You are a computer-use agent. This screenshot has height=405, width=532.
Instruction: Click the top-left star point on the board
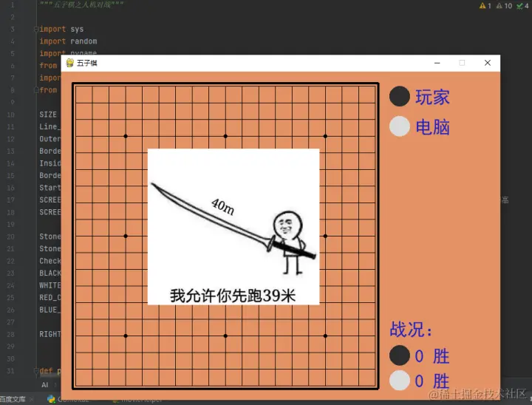pos(126,136)
